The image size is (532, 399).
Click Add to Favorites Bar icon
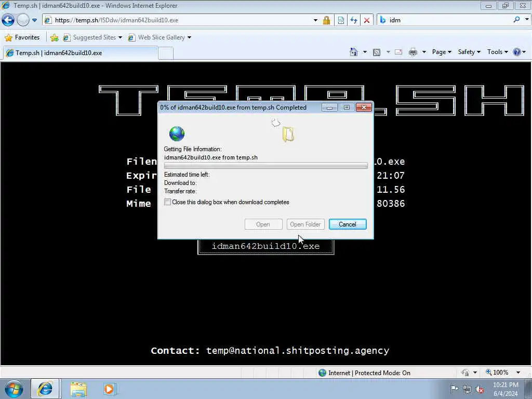[x=54, y=37]
